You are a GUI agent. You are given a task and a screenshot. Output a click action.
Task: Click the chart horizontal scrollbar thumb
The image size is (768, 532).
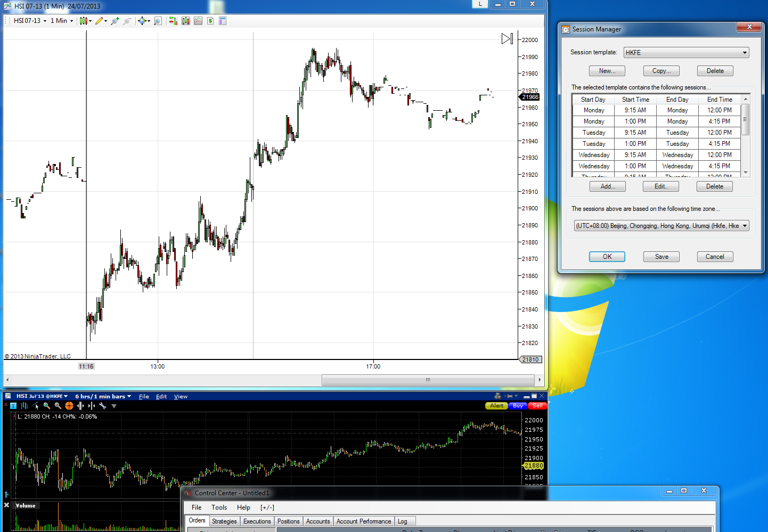click(428, 380)
